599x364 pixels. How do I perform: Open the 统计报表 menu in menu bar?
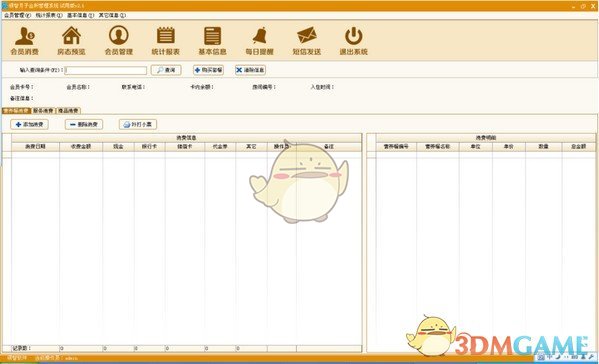[49, 15]
